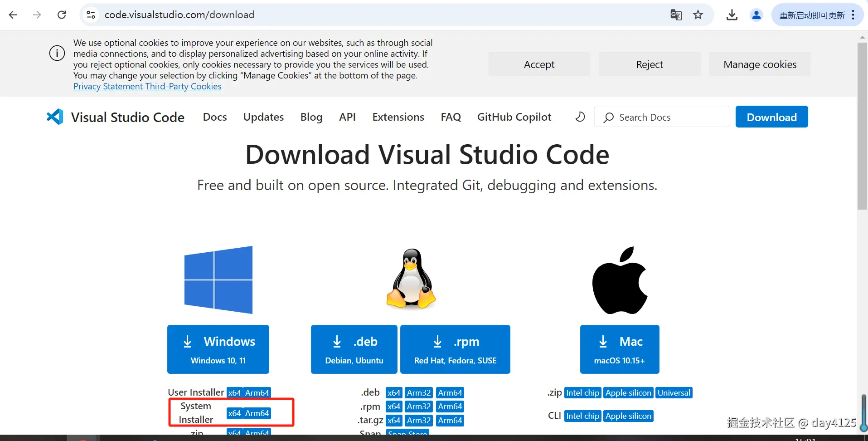Download System Installer x64
Screen dimensions: 868x441
click(234, 413)
